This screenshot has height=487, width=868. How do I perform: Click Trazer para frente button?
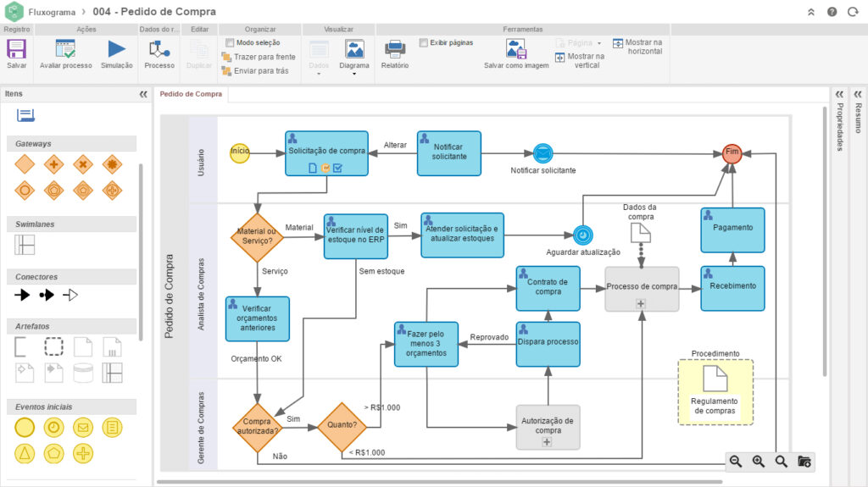coord(259,57)
